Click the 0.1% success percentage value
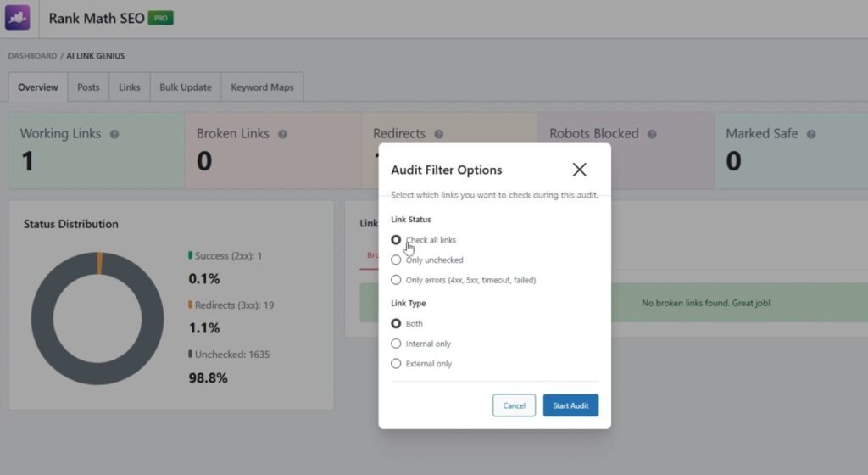Viewport: 868px width, 475px height. pos(204,278)
